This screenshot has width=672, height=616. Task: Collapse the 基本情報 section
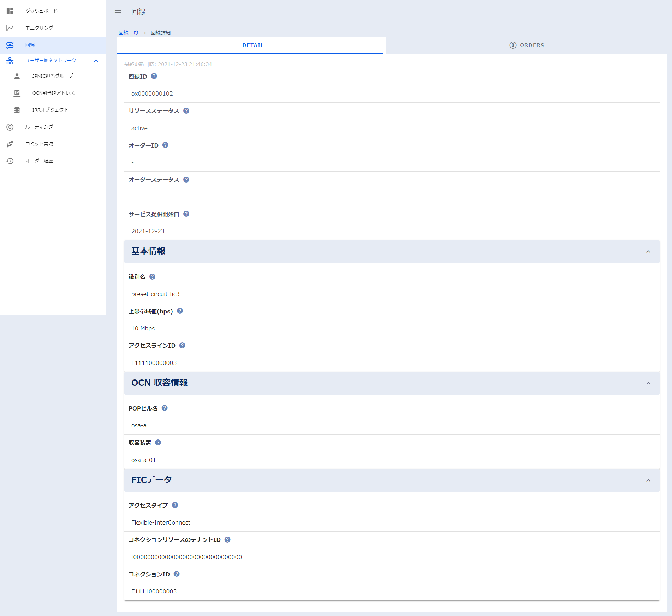tap(648, 252)
